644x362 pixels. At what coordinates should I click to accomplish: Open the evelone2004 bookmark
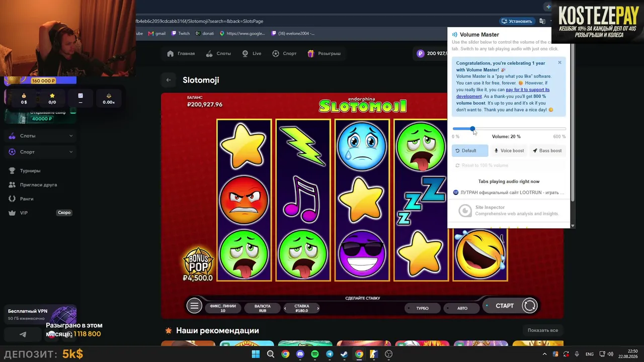click(293, 34)
